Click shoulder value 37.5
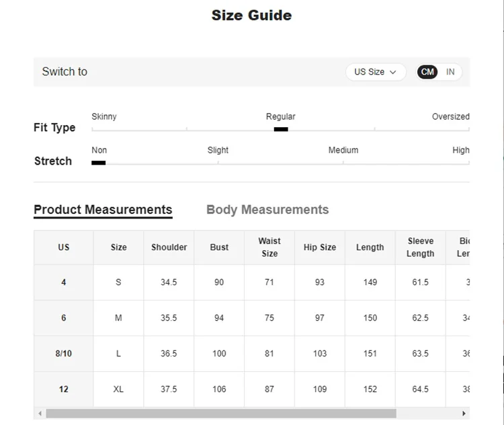 click(x=169, y=389)
